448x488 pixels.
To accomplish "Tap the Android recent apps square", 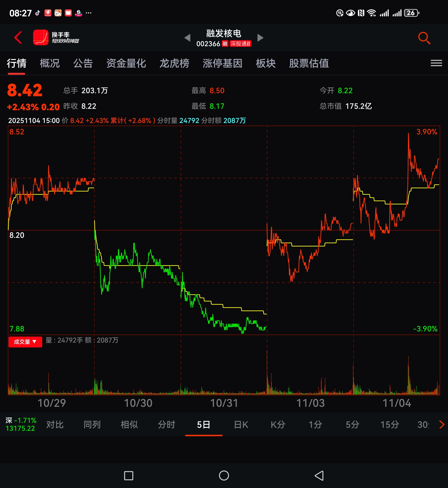I will coord(128,475).
